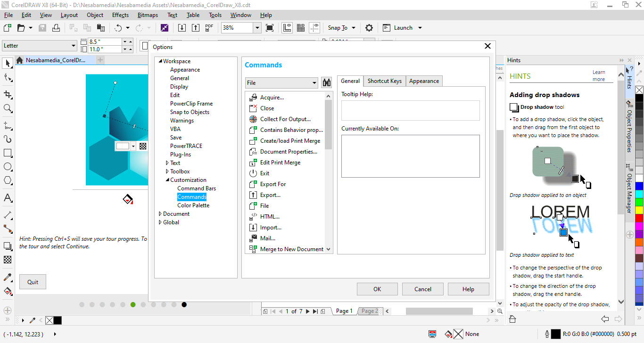644x343 pixels.
Task: Select the Ellipse tool
Action: 8,167
